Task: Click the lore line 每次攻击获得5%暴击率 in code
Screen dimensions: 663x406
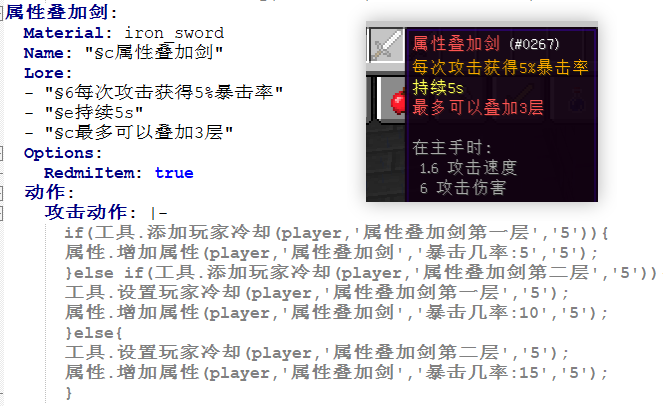Action: point(164,92)
